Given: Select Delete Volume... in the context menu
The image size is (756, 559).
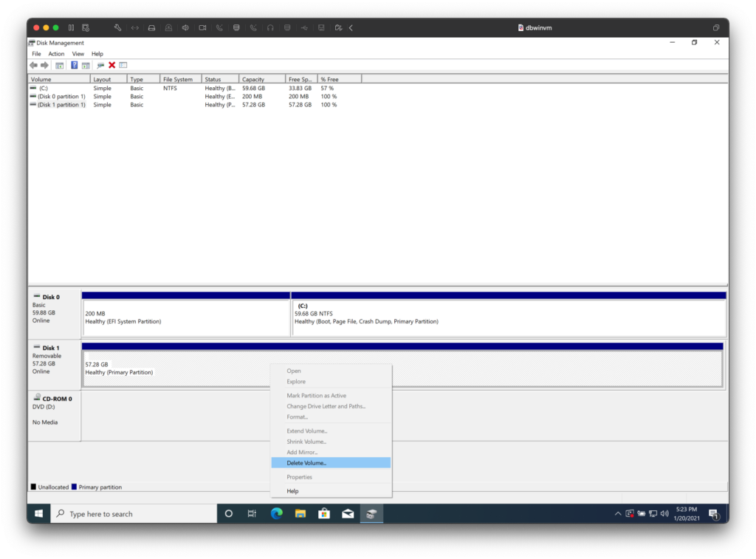Looking at the screenshot, I should 306,463.
